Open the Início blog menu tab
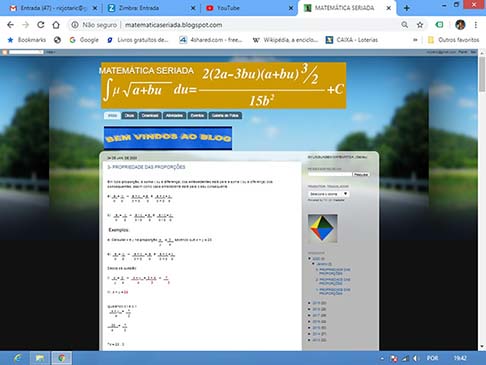Viewport: 486px width, 365px height. point(112,116)
